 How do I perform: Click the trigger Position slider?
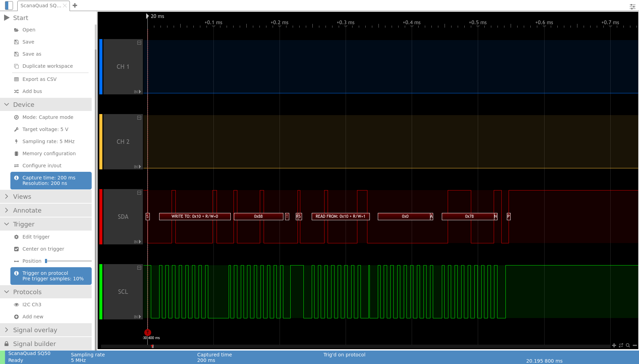[x=69, y=261]
